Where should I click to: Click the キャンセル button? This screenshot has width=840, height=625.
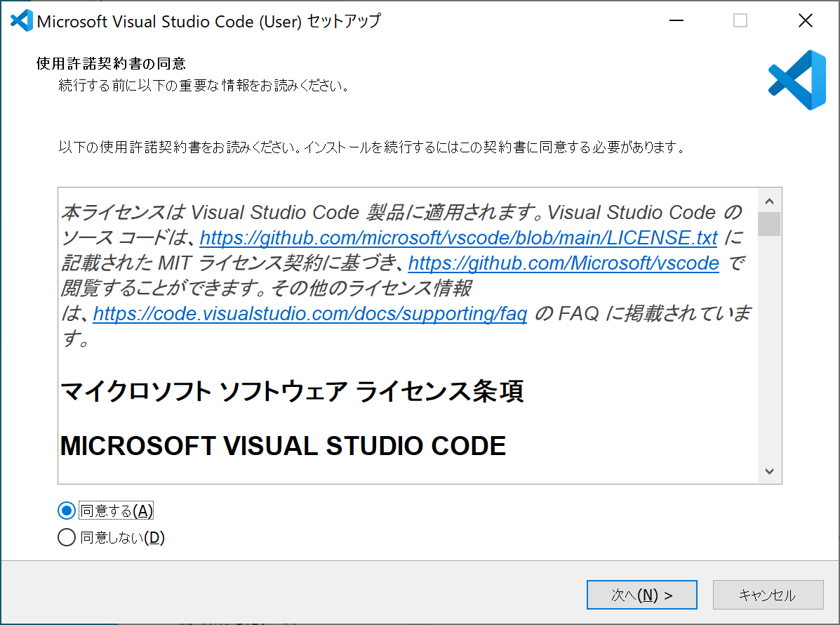click(x=768, y=595)
